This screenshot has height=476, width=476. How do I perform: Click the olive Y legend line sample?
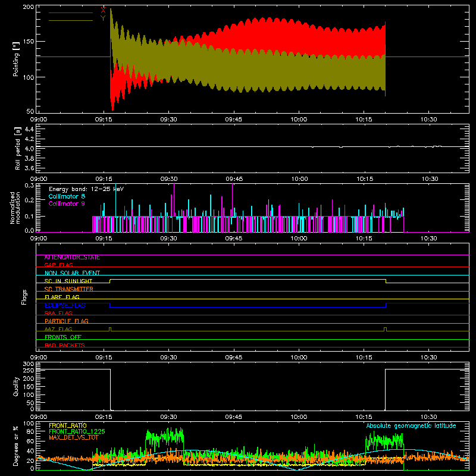tap(71, 21)
